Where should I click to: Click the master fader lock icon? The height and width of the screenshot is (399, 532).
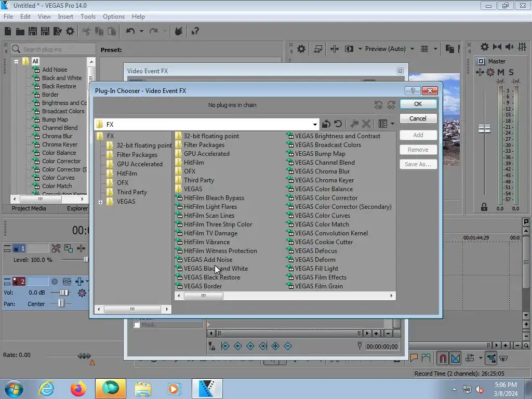[x=484, y=207]
